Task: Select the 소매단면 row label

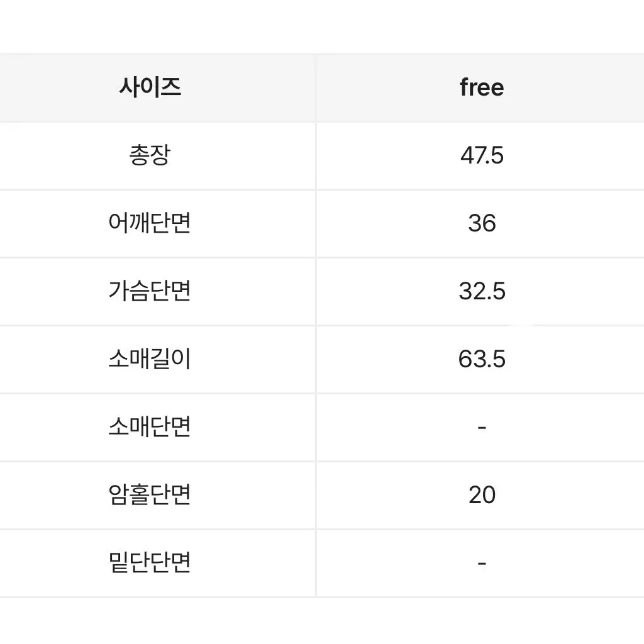Action: coord(150,426)
